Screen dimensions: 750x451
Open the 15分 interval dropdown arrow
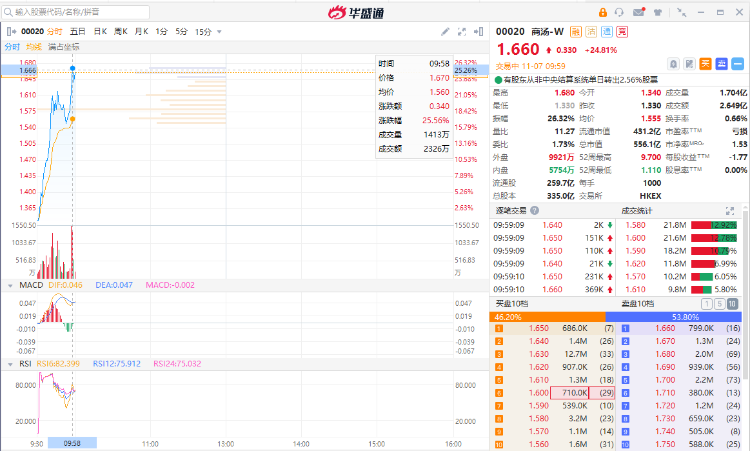point(218,31)
